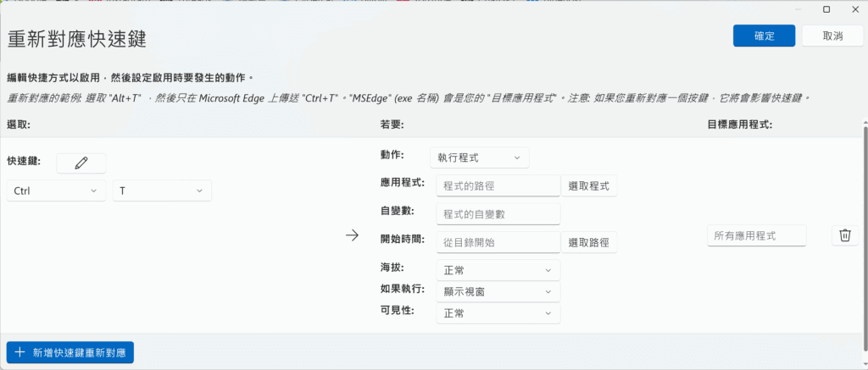Screen dimensions: 868x370
Task: Minimize the remap shortcuts window
Action: click(798, 8)
